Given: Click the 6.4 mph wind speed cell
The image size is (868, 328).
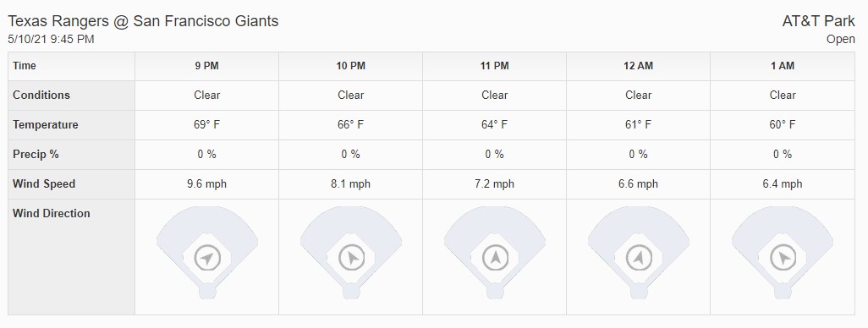Looking at the screenshot, I should pos(783,183).
